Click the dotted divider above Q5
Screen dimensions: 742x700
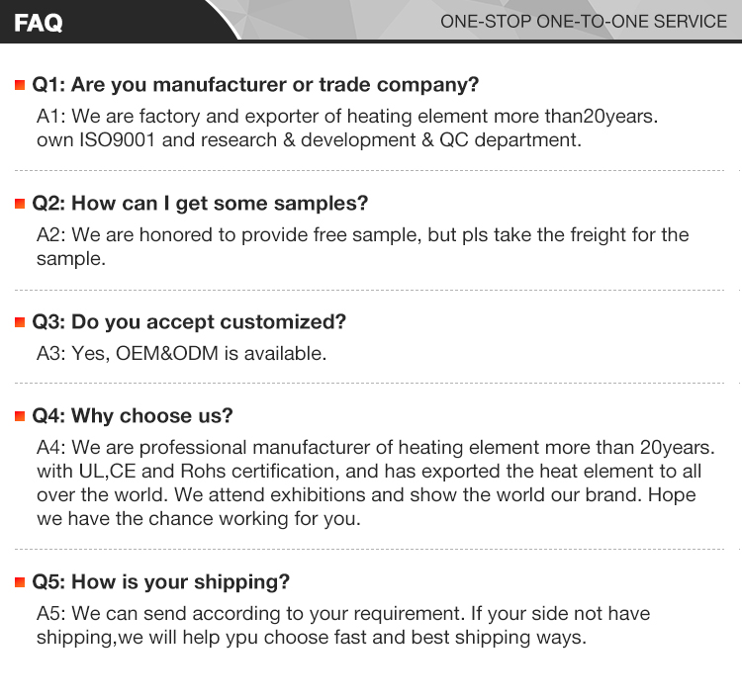click(x=371, y=548)
